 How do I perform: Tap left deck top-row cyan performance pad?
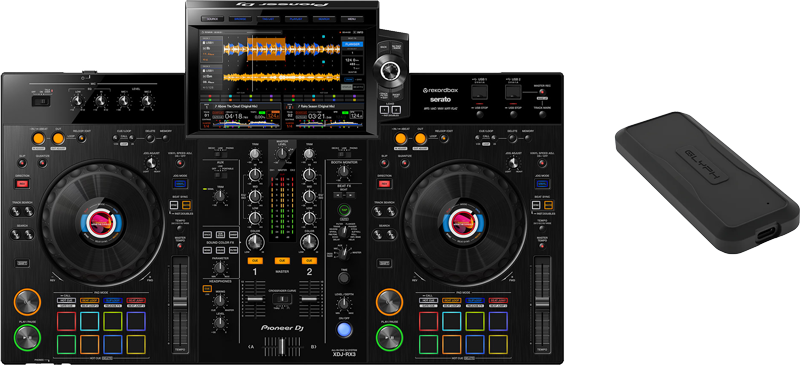click(x=90, y=321)
